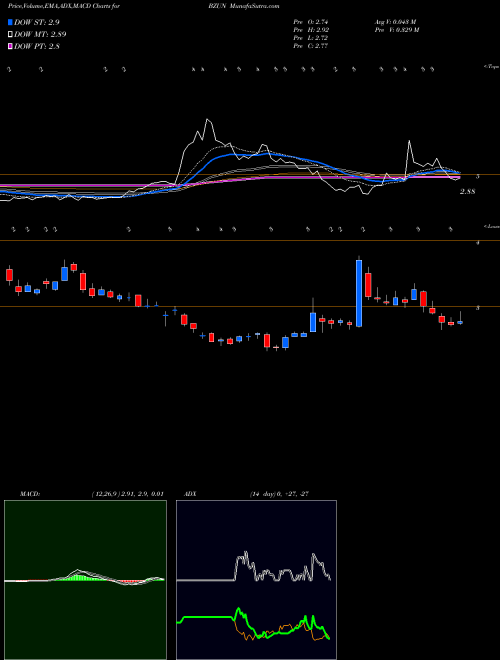Click the large red candle after the breakout
The image size is (500, 660).
coord(368,285)
